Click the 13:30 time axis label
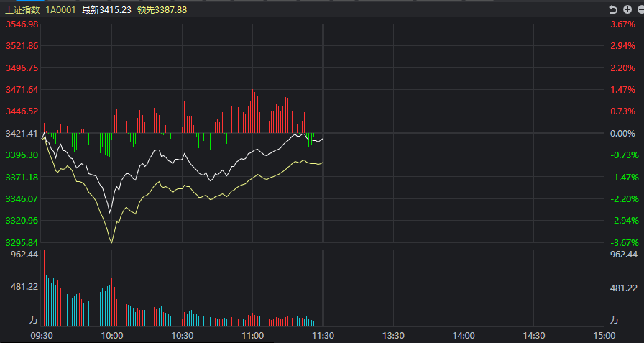This screenshot has height=343, width=644. (393, 336)
